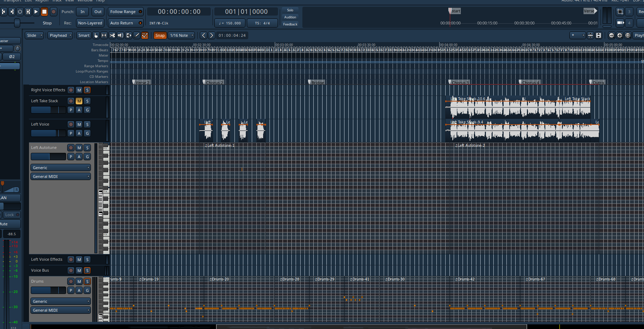Click the zoom out magnifier icon
Screen dimensions: 644x329
coord(611,35)
